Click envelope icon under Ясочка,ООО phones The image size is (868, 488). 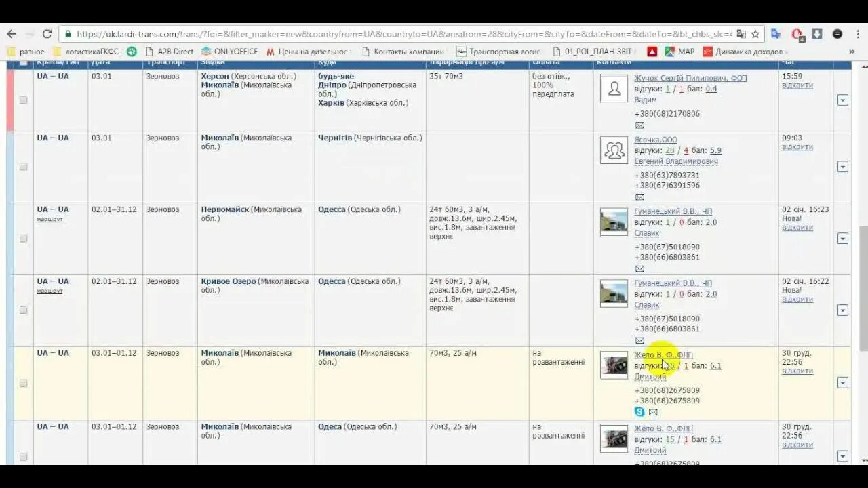click(x=639, y=197)
